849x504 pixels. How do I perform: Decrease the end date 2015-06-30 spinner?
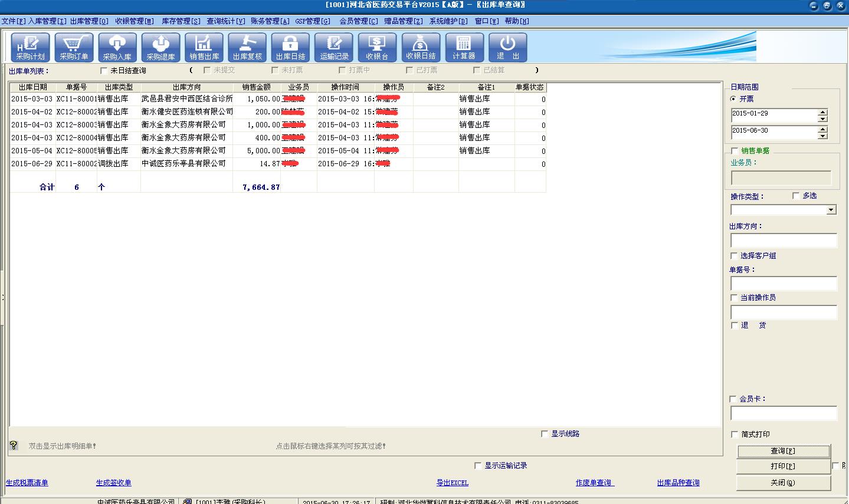click(823, 136)
